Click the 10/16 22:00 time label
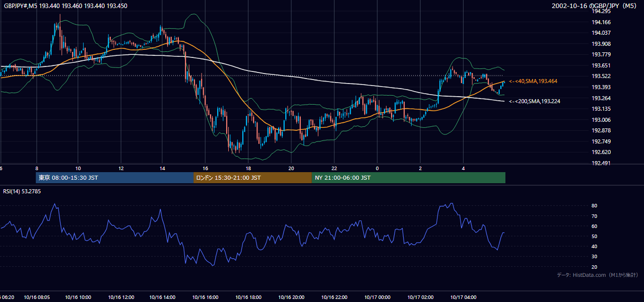 335,297
